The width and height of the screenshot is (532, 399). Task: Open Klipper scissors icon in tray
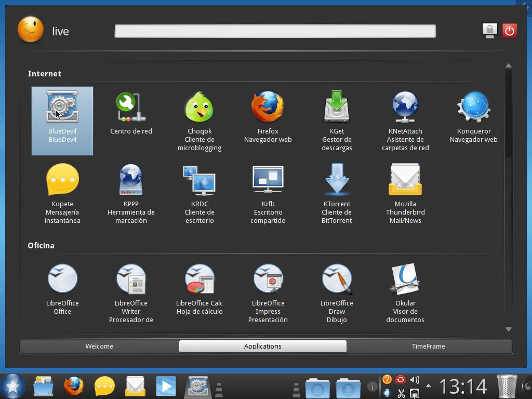[x=401, y=393]
